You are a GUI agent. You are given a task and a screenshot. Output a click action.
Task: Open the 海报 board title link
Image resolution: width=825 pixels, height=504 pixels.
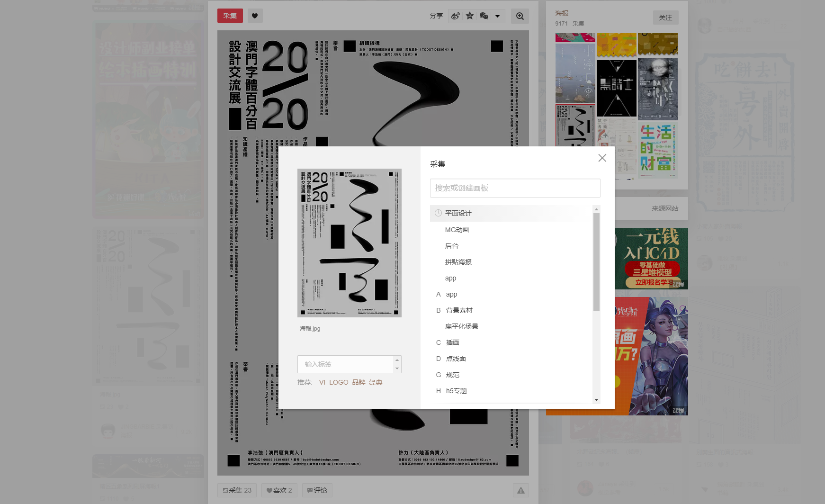(562, 13)
